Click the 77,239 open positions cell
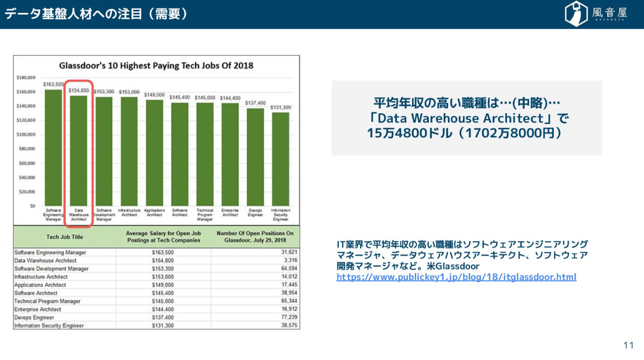 point(289,317)
